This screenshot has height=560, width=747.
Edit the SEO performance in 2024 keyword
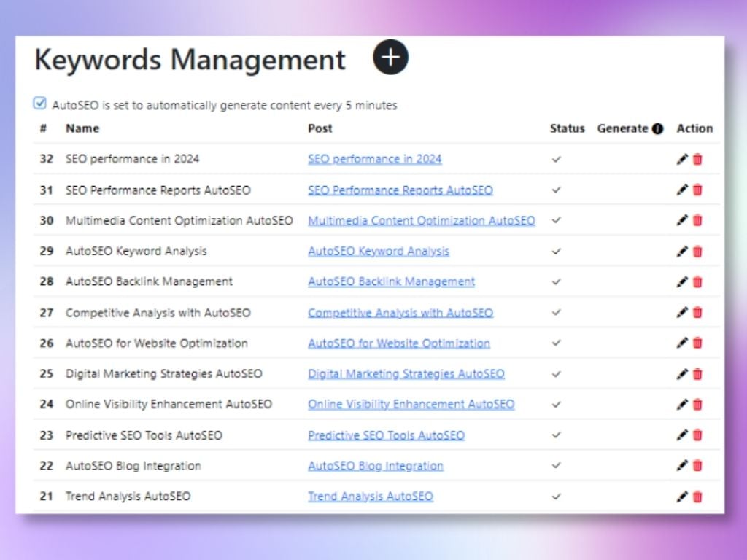point(682,159)
